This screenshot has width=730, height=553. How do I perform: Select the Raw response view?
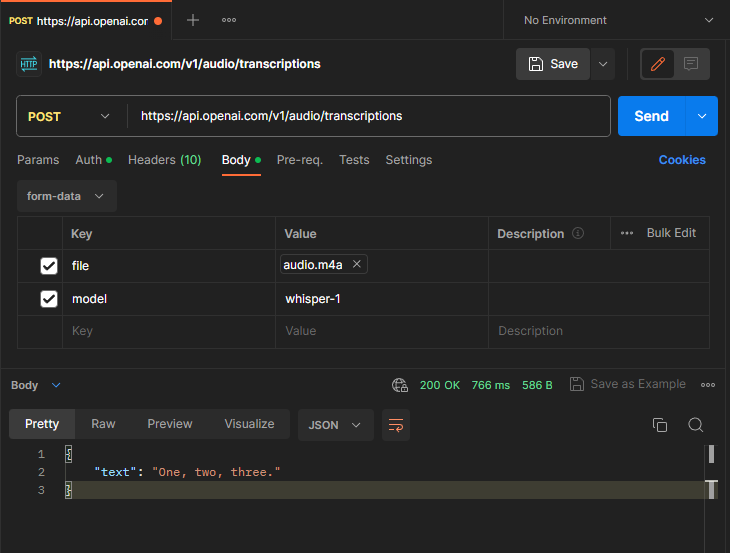coord(103,424)
